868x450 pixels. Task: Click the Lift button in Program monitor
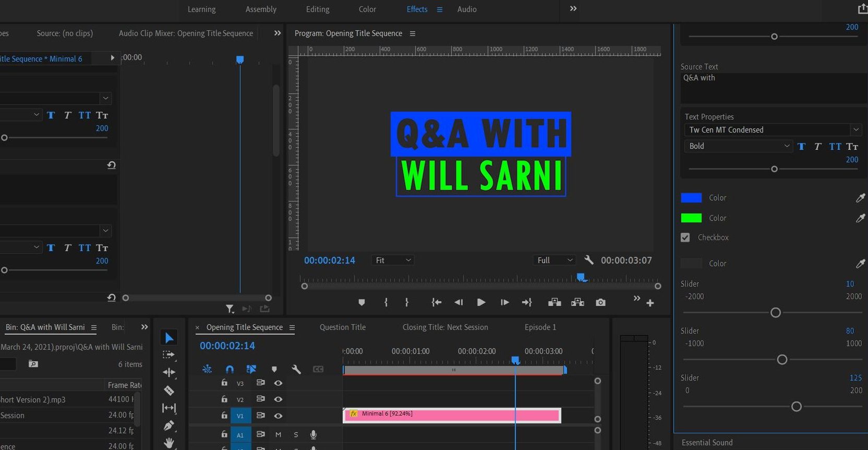tap(554, 302)
